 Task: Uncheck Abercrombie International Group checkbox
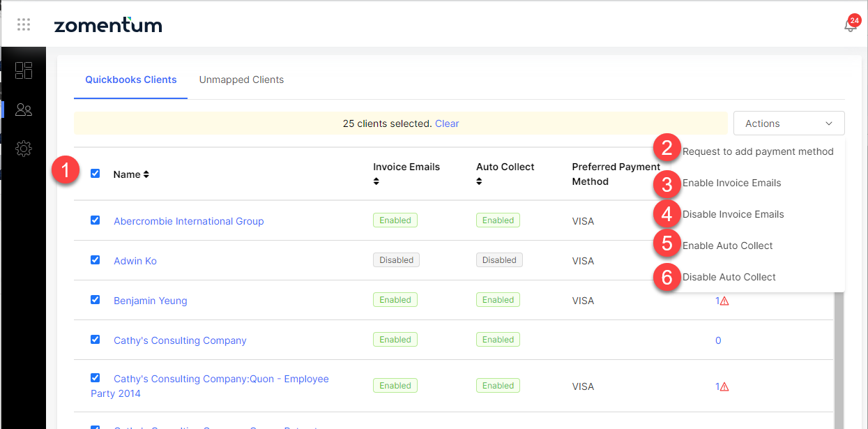pos(96,220)
